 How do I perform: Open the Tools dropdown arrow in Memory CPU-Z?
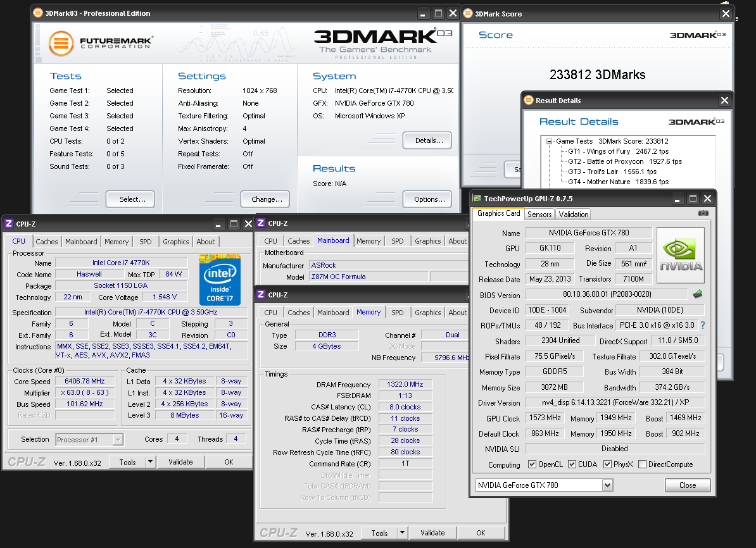(x=403, y=533)
